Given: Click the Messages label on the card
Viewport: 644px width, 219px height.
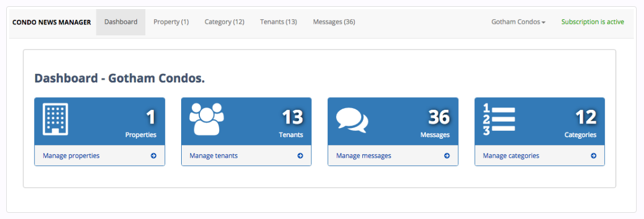Looking at the screenshot, I should (x=435, y=135).
